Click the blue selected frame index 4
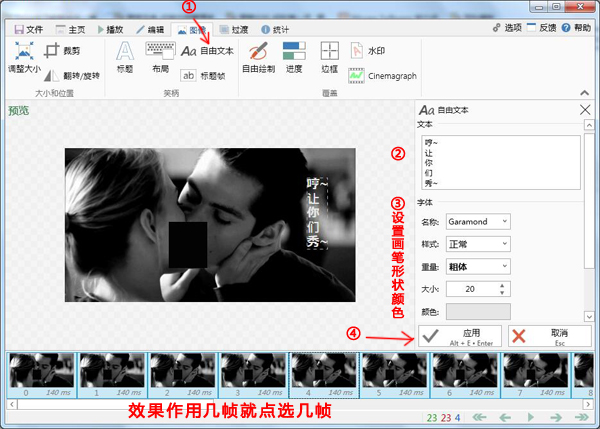The width and height of the screenshot is (600, 429). click(x=457, y=418)
